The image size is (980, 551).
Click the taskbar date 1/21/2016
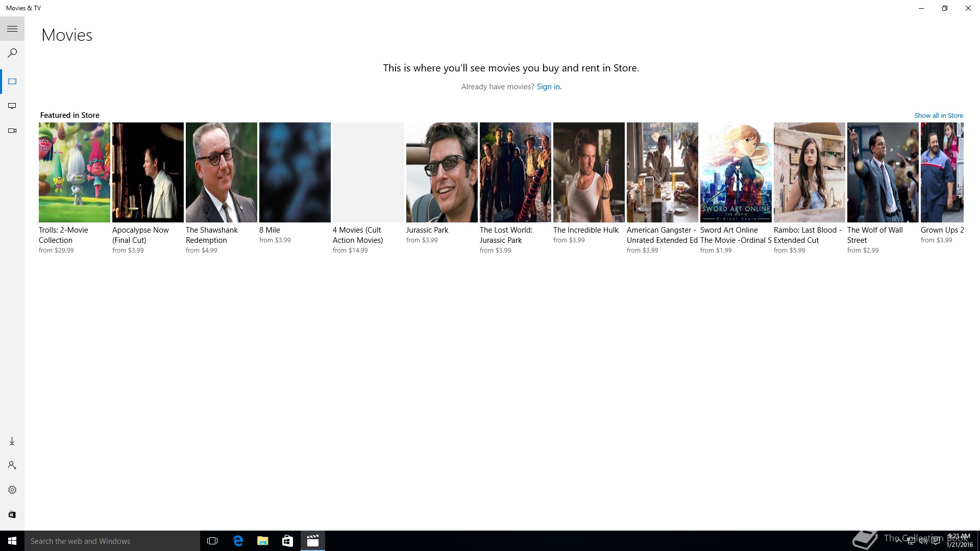tap(960, 545)
